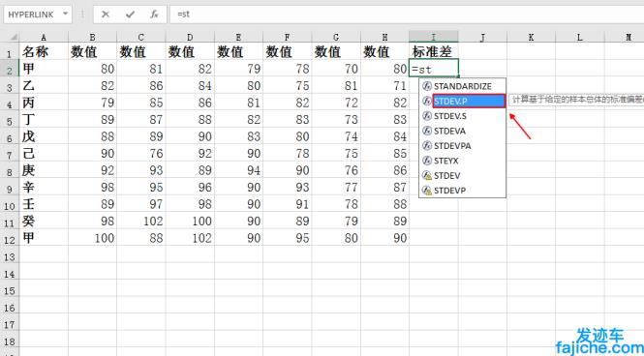644x356 pixels.
Task: Select the cell with value 102 in column C
Action: 141,222
